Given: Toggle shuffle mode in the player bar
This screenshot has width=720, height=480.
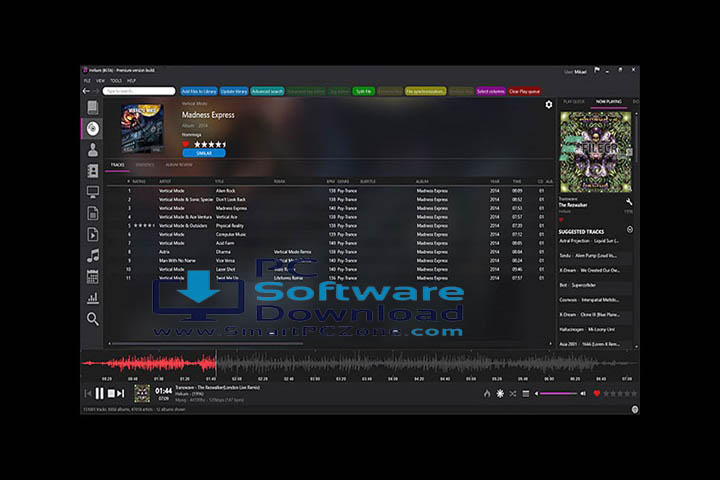Looking at the screenshot, I should pyautogui.click(x=513, y=394).
